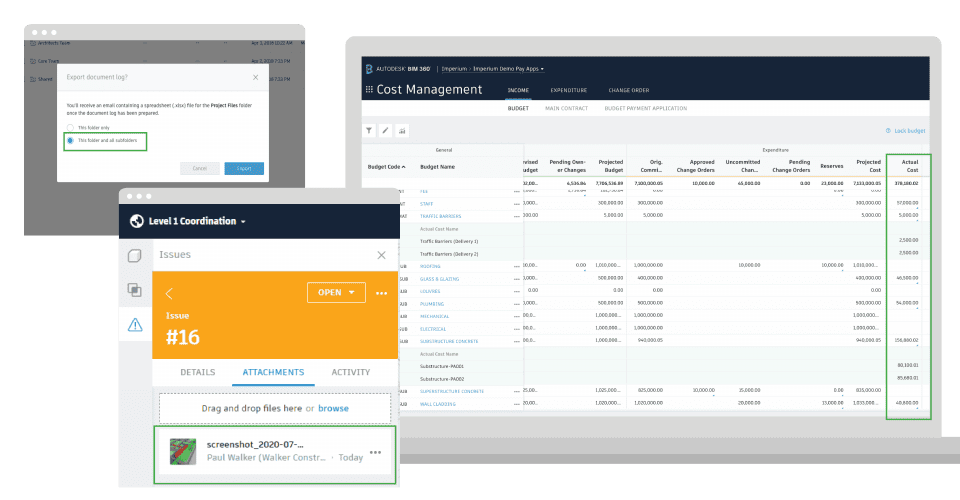The height and width of the screenshot is (500, 960).
Task: Switch to the Activity tab
Action: 351,372
